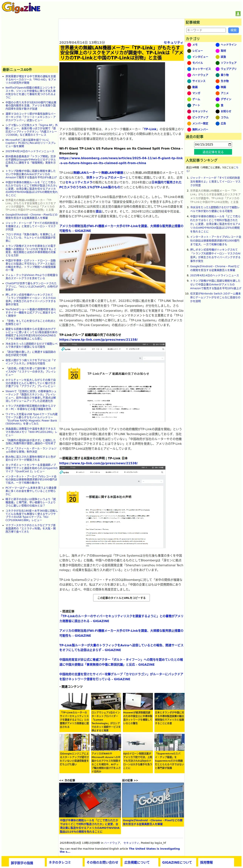Open the コラム category link
The height and width of the screenshot is (868, 243).
224,118
